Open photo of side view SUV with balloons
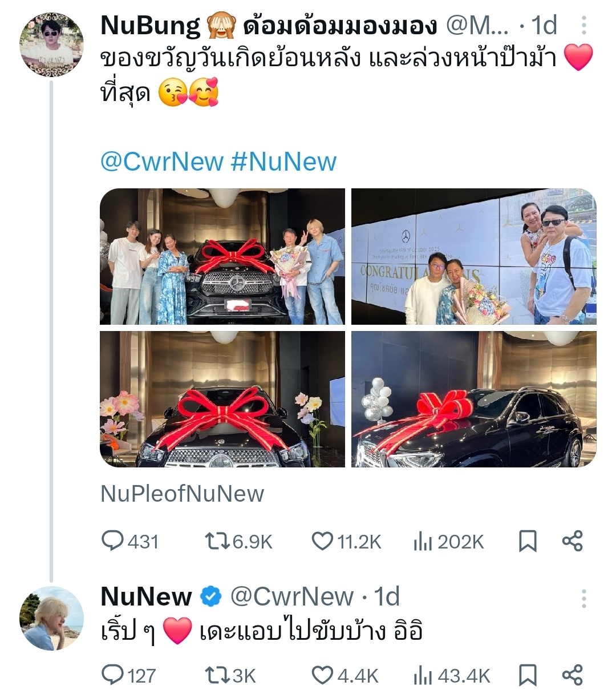 coord(474,399)
